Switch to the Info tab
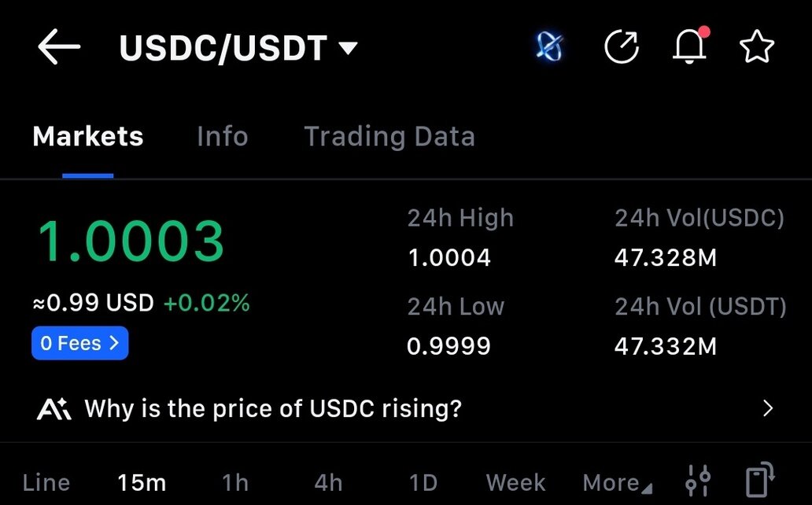 coord(222,136)
